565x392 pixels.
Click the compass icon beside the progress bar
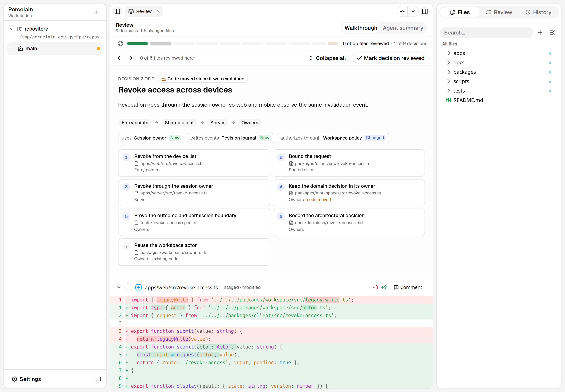[120, 44]
